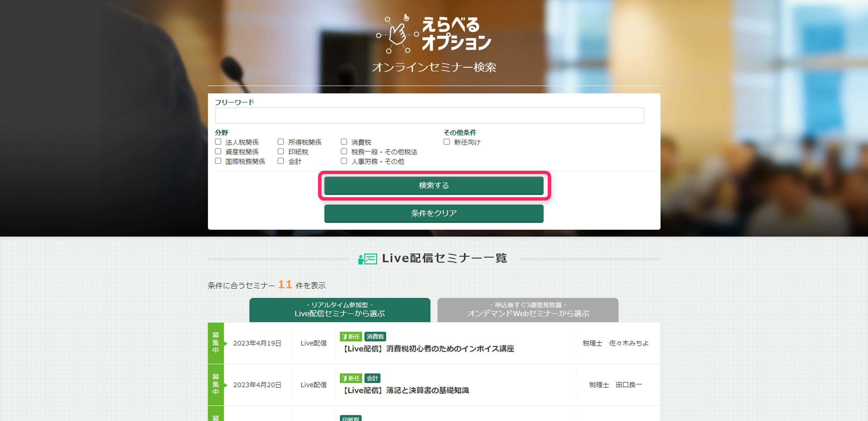The width and height of the screenshot is (868, 421).
Task: Click the 消費税 tag on the April 19 seminar
Action: pos(375,336)
